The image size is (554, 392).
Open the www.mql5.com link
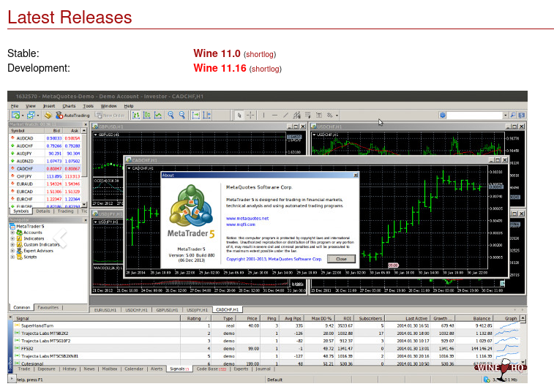(x=241, y=225)
